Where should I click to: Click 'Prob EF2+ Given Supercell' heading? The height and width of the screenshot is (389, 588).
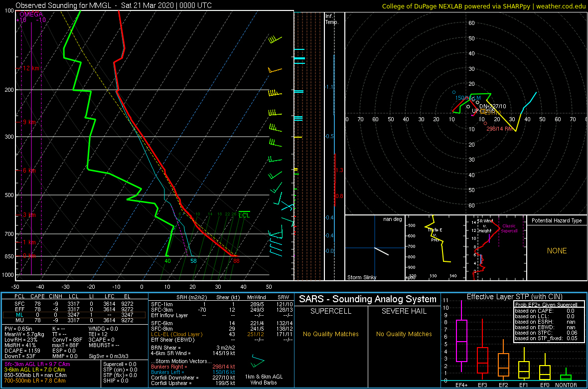pos(546,305)
